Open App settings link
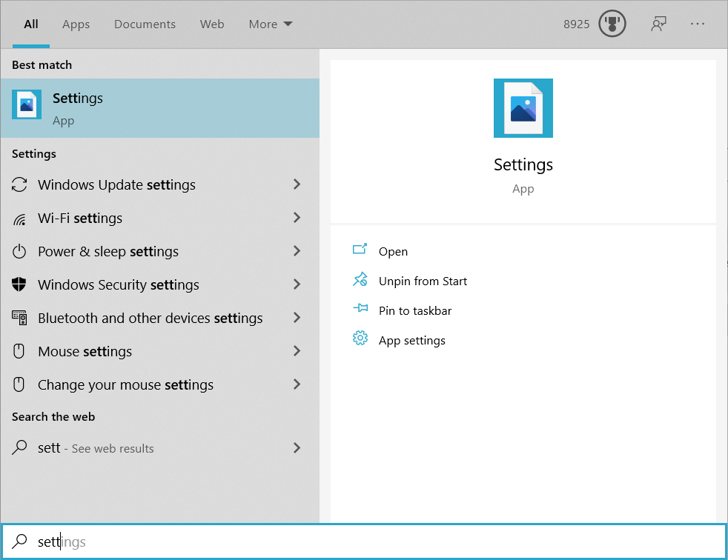This screenshot has height=560, width=728. (412, 341)
